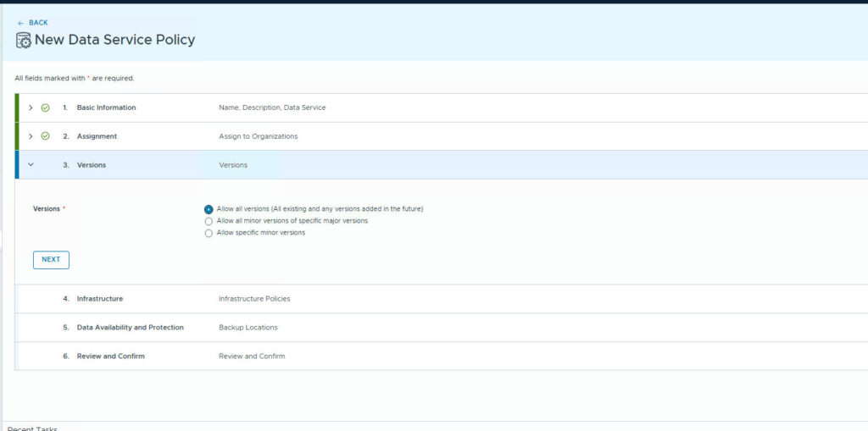The width and height of the screenshot is (868, 431).
Task: Click the Basic Information step title
Action: (x=106, y=108)
